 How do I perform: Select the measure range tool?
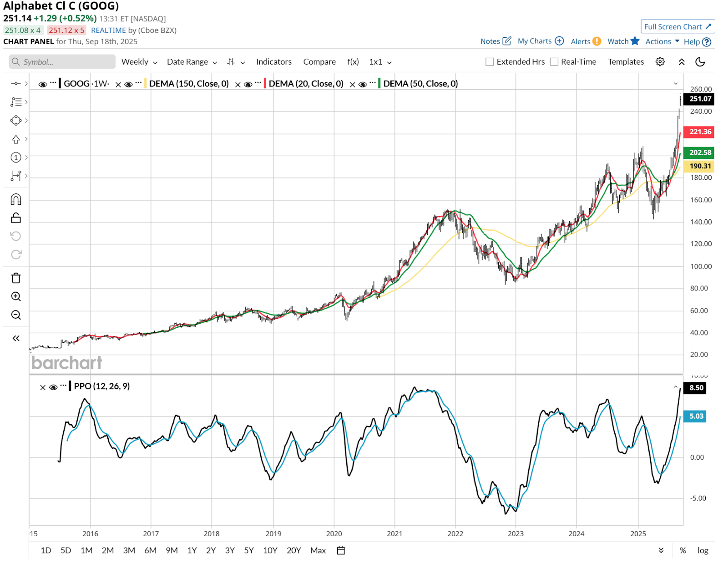(16, 176)
